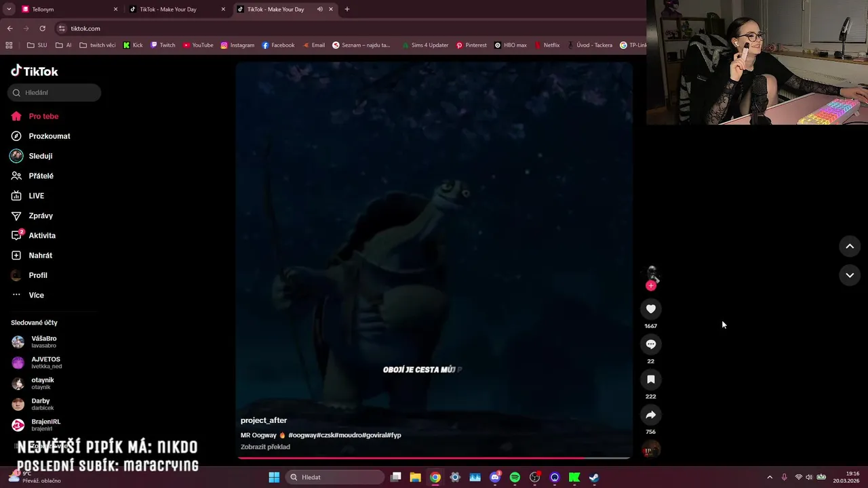The width and height of the screenshot is (868, 488).
Task: Open the tab search dropdown
Action: [x=9, y=9]
